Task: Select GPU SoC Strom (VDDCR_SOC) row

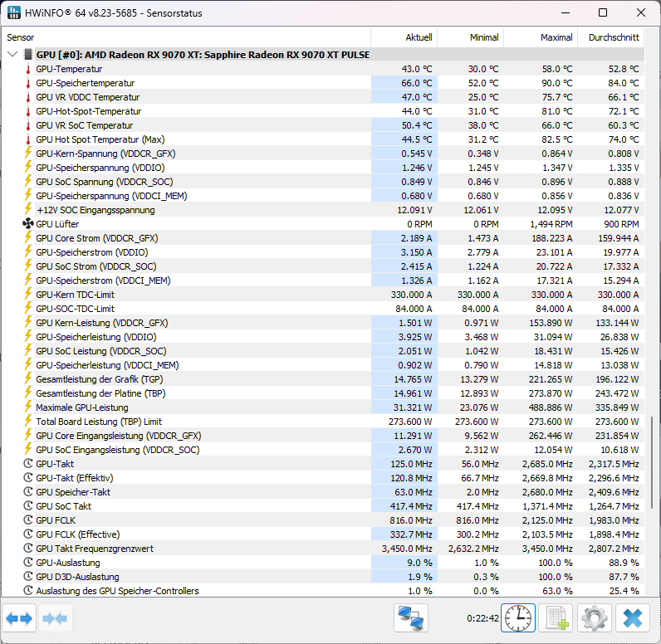Action: (x=333, y=266)
